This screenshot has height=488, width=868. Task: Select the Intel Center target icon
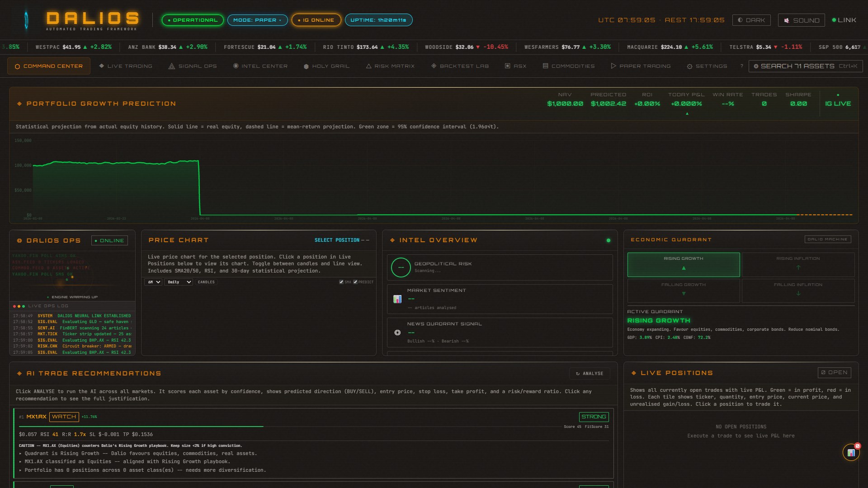tap(236, 66)
